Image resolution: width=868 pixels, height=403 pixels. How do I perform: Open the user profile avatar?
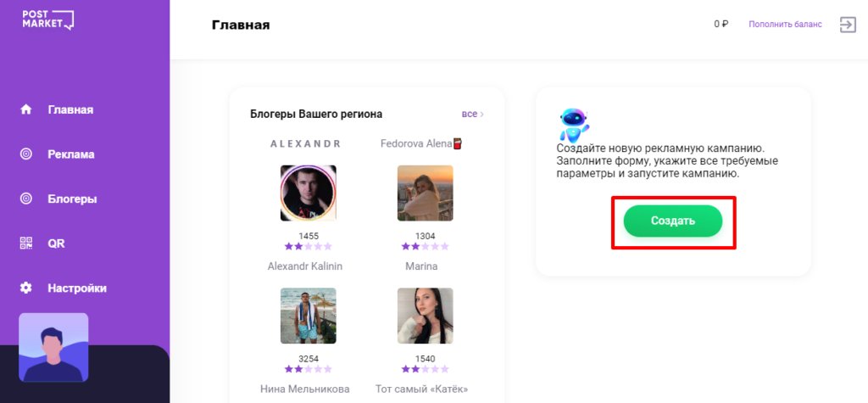coord(53,348)
